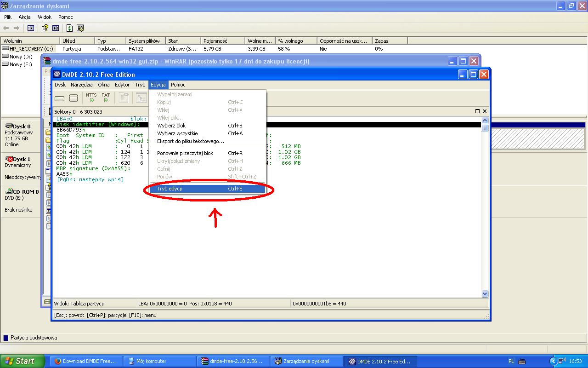Select Nowy (F:) volume row

[x=17, y=64]
